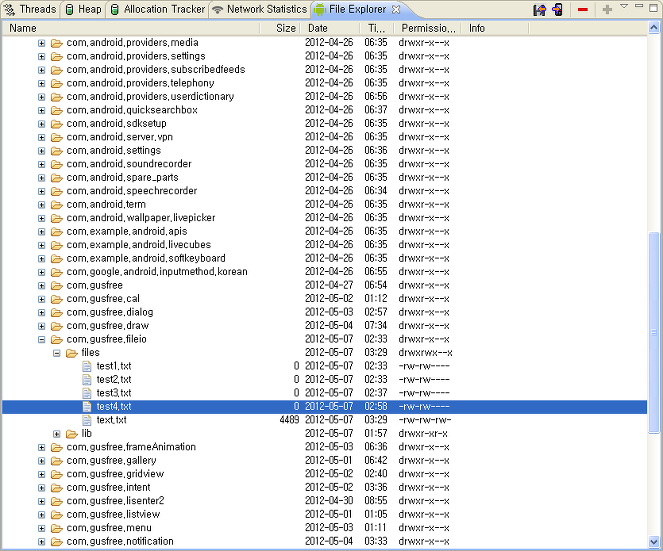
Task: Expand com.android.providers.media folder
Action: coord(41,43)
